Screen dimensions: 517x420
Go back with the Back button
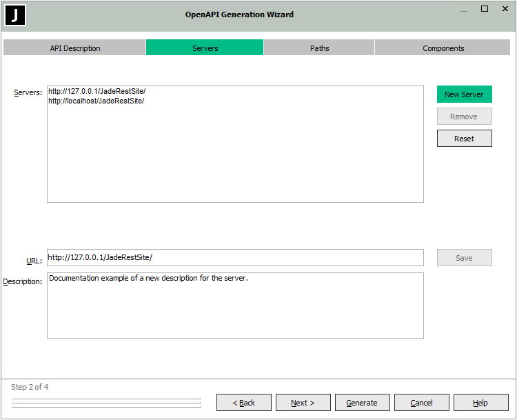243,403
